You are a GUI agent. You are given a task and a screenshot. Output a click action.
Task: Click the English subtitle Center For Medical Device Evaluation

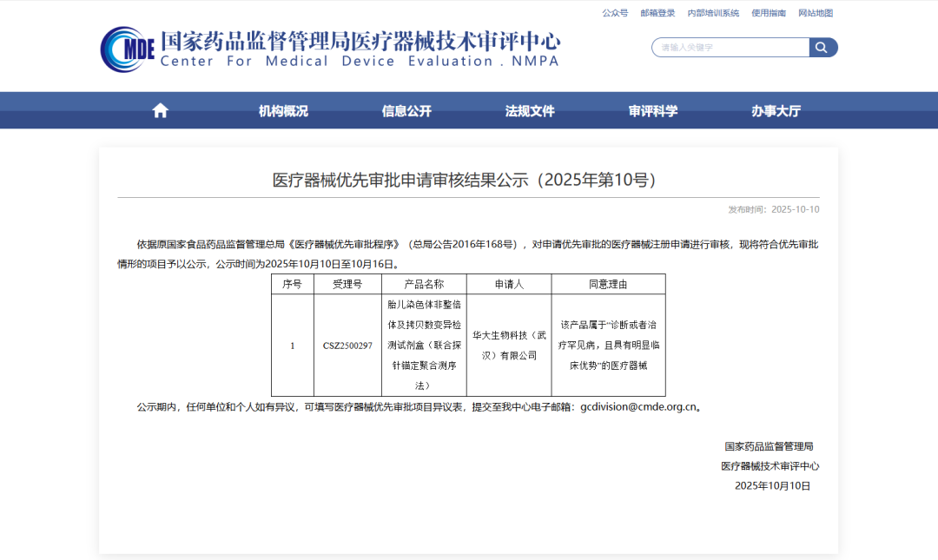[x=360, y=61]
